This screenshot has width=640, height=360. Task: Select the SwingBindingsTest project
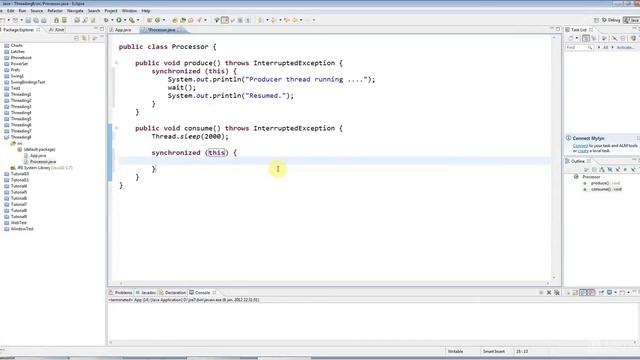[x=28, y=82]
